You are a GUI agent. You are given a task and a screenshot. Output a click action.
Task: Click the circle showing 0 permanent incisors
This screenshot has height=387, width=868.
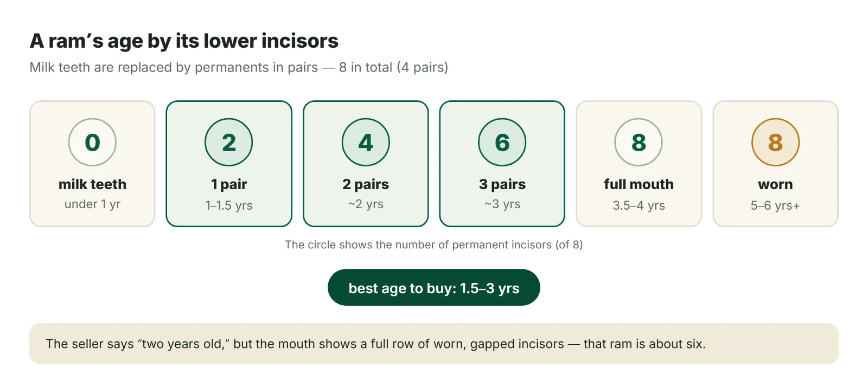[92, 142]
